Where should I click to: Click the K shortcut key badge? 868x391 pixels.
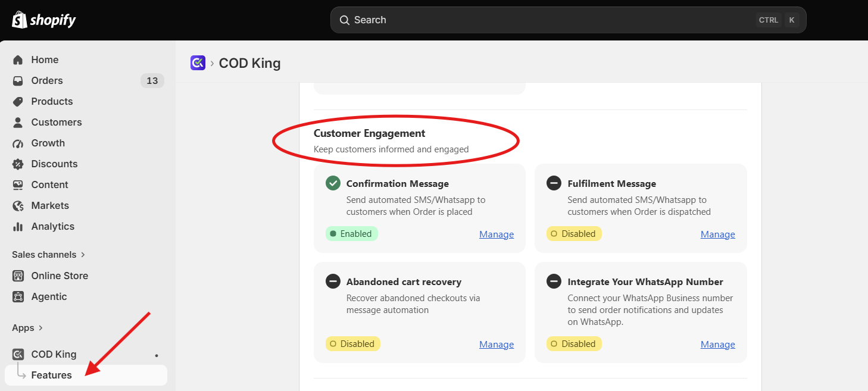pos(791,20)
